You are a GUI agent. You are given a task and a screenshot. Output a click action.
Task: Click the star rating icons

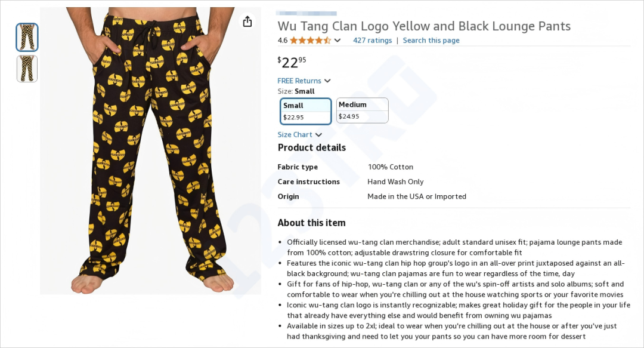311,41
